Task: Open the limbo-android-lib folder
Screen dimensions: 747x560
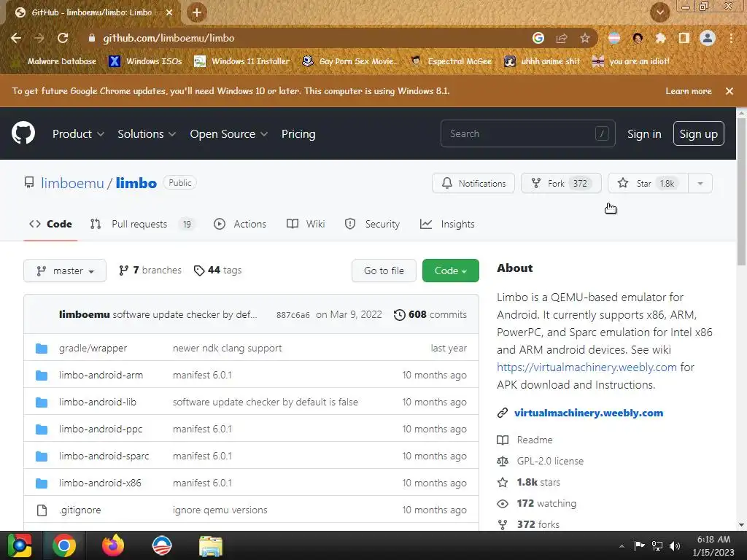Action: pos(98,402)
